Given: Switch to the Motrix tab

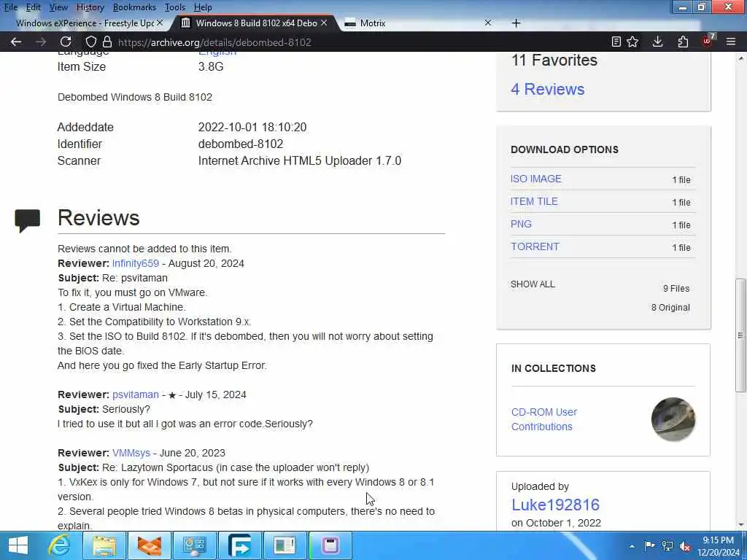Looking at the screenshot, I should 415,23.
